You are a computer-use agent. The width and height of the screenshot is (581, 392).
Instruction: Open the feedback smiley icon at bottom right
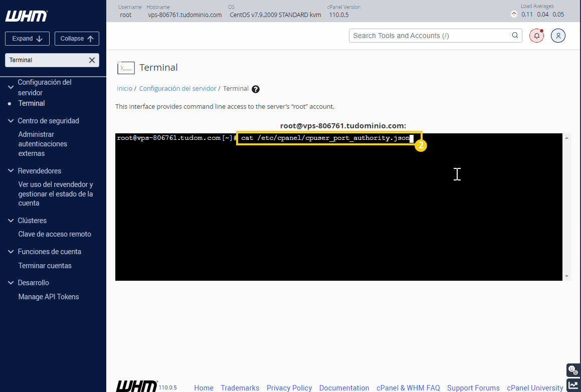pyautogui.click(x=573, y=369)
